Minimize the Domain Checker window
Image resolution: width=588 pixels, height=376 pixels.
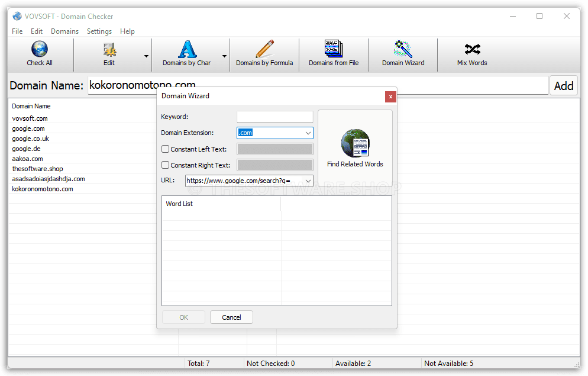tap(513, 16)
